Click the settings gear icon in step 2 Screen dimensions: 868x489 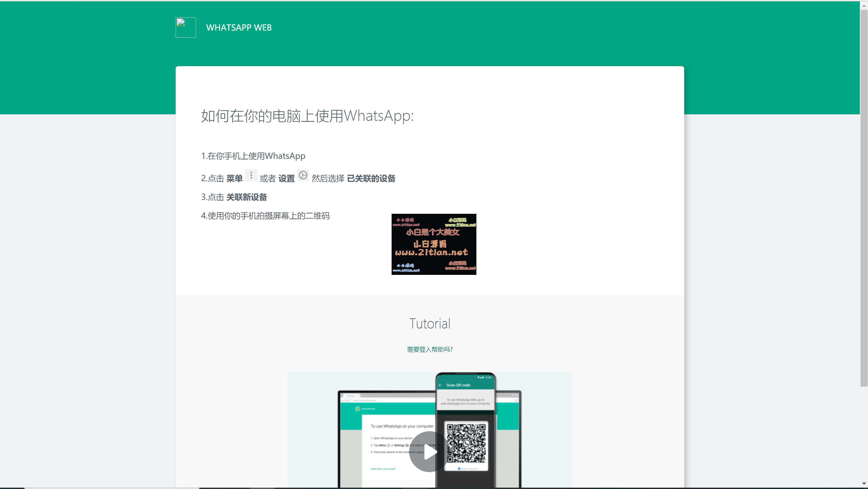click(303, 175)
